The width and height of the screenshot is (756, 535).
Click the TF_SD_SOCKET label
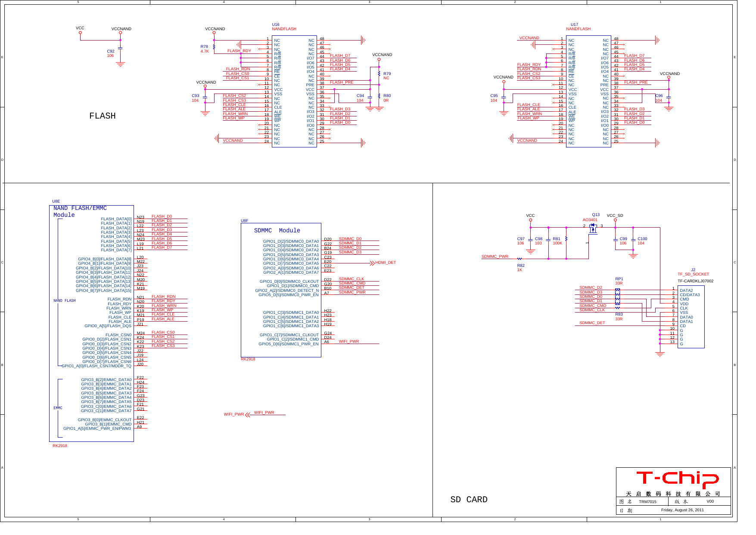[x=693, y=274]
